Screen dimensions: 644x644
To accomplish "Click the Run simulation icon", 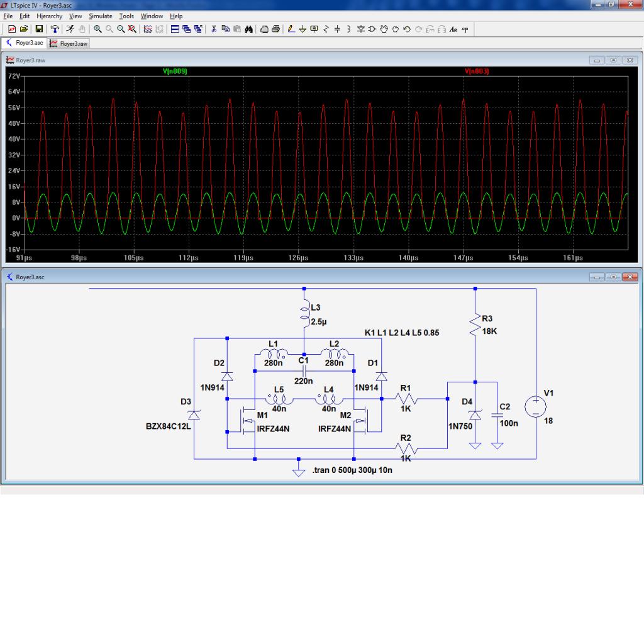I will pos(70,29).
